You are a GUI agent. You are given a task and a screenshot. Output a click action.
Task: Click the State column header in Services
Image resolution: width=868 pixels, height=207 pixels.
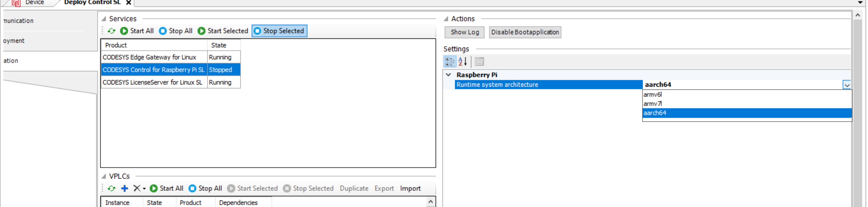224,45
